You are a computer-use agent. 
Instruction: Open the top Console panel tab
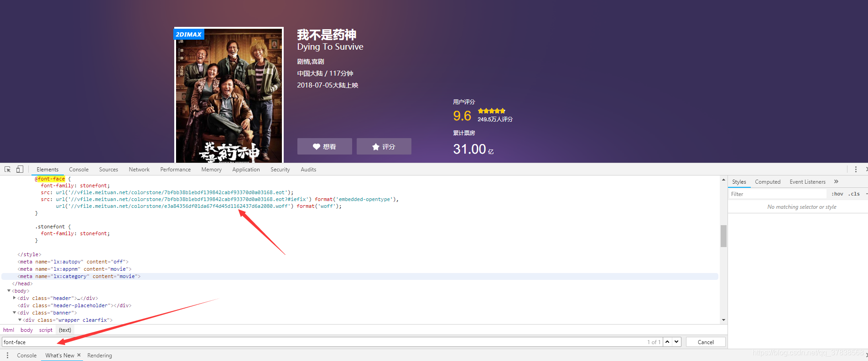pyautogui.click(x=78, y=169)
